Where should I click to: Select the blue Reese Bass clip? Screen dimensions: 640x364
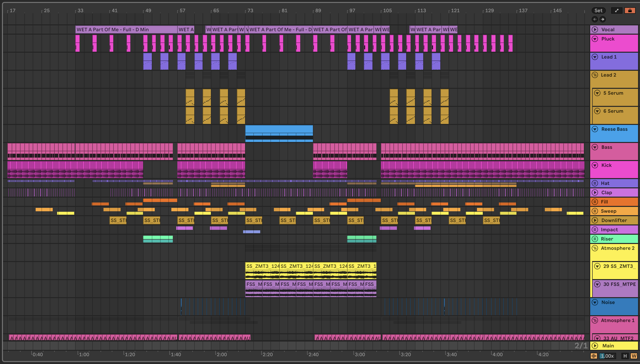click(x=279, y=133)
